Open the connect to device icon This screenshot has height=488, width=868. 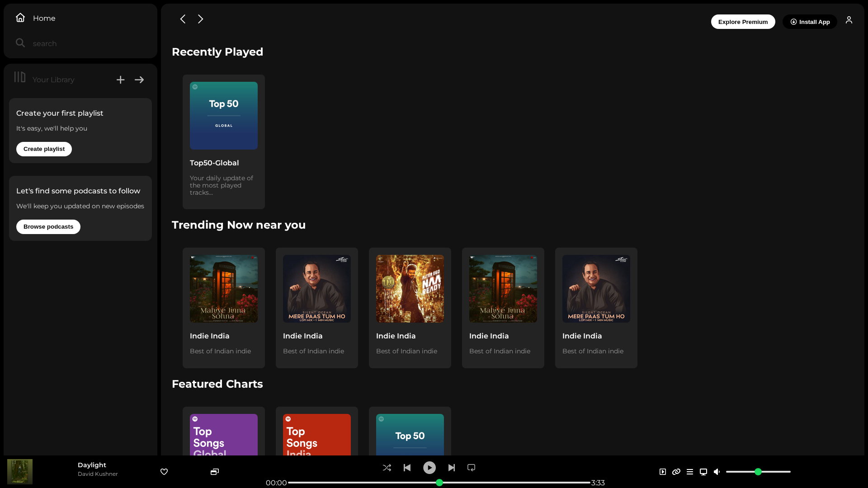click(703, 472)
